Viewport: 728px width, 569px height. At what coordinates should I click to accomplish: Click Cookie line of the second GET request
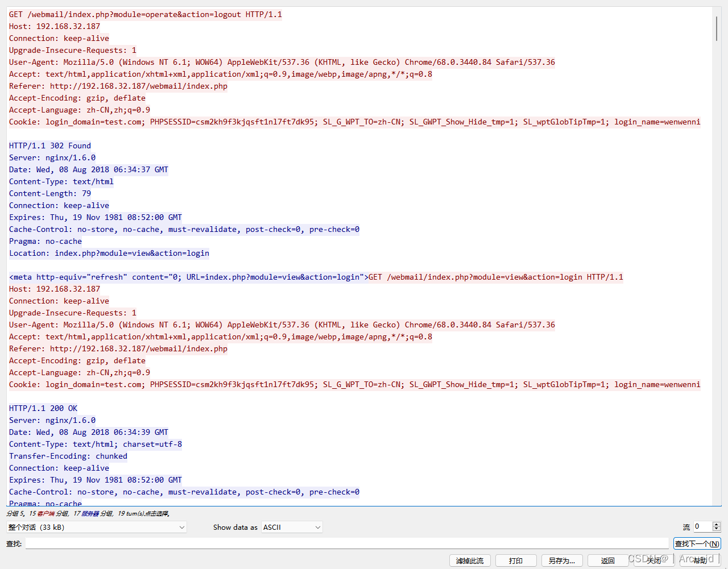point(355,384)
